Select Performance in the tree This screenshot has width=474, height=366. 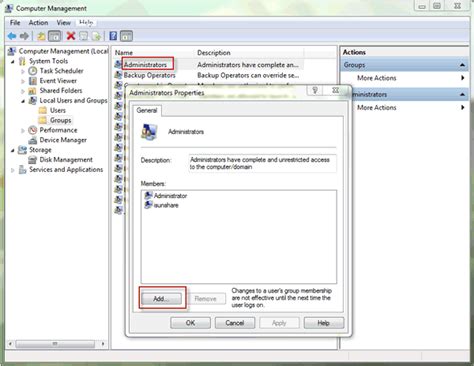tap(53, 130)
